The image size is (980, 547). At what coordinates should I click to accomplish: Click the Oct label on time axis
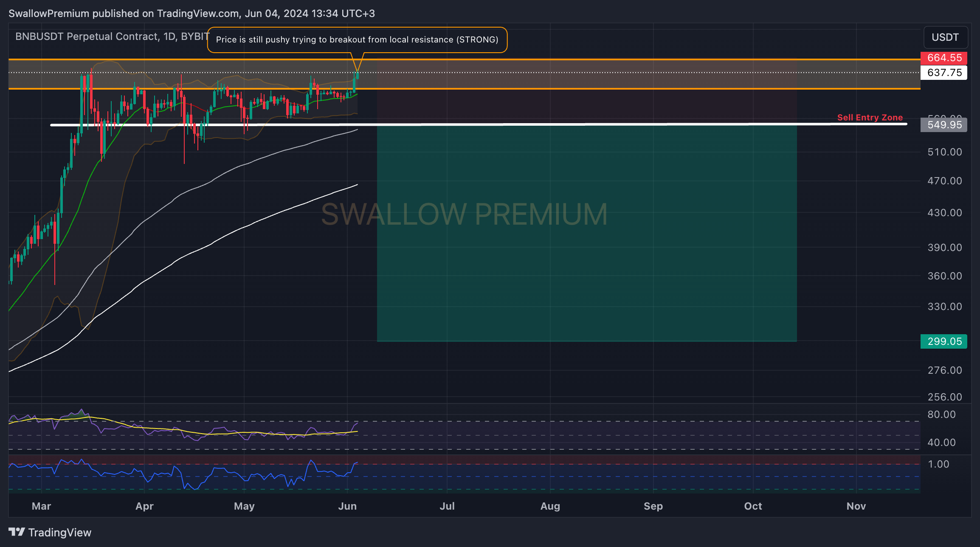click(x=753, y=506)
